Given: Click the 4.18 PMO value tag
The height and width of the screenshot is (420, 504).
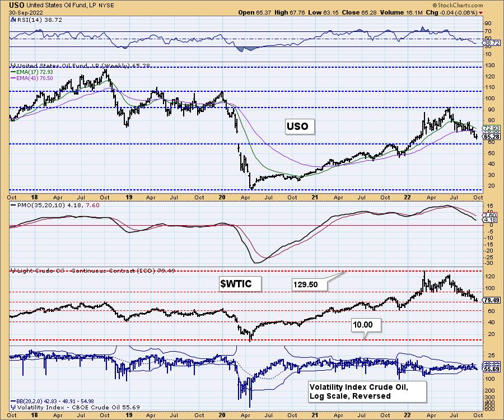Looking at the screenshot, I should 491,220.
